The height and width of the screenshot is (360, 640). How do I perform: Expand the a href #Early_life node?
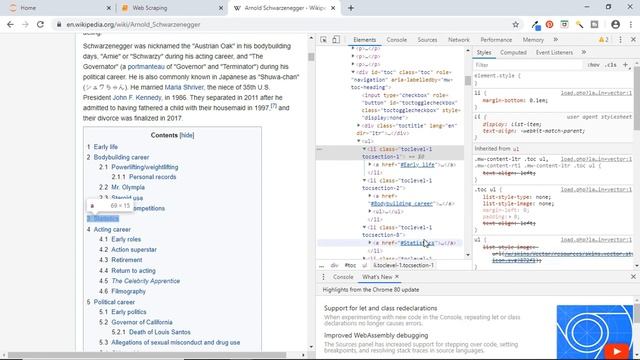(370, 164)
